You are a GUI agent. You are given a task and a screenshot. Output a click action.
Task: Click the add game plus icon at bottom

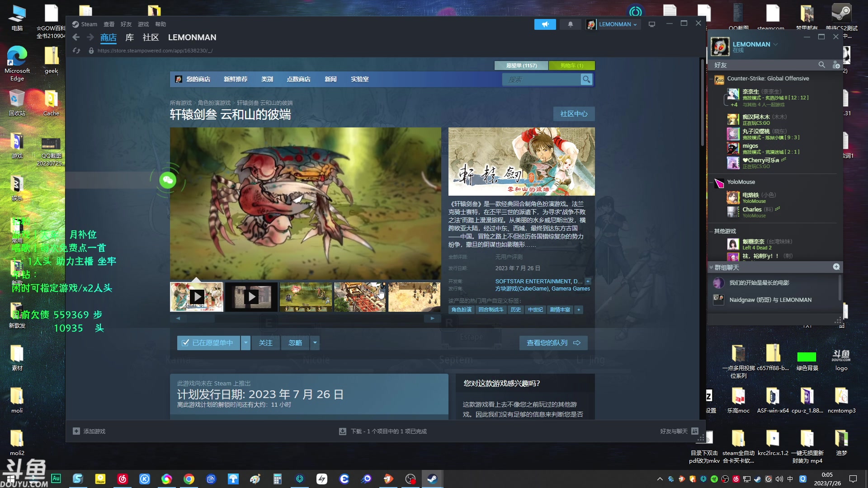[76, 431]
